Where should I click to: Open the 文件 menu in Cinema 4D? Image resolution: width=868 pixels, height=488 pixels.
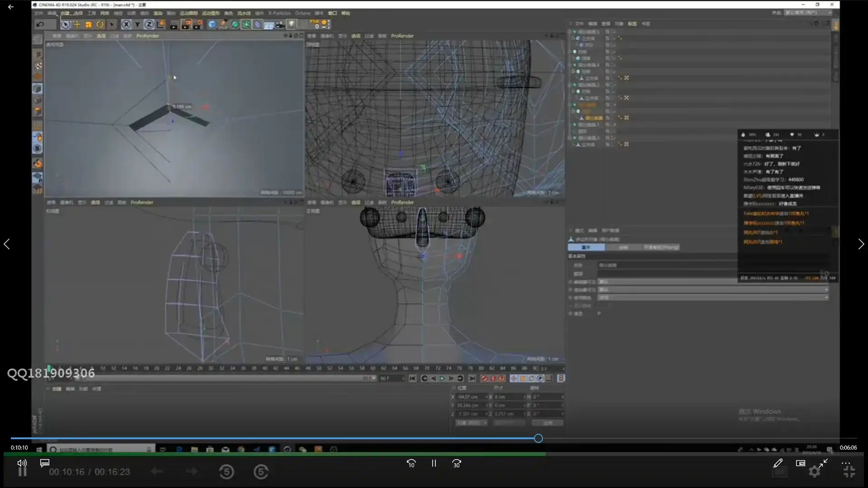pyautogui.click(x=39, y=13)
